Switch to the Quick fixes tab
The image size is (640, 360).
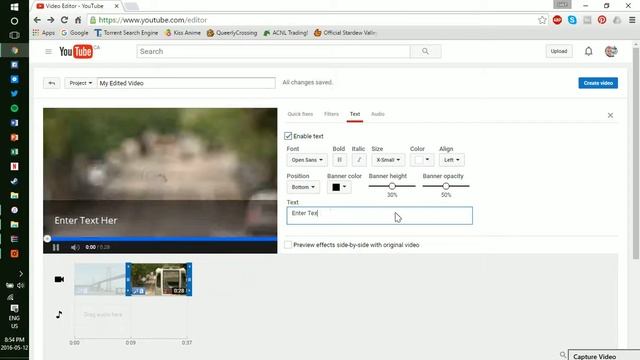[x=300, y=114]
